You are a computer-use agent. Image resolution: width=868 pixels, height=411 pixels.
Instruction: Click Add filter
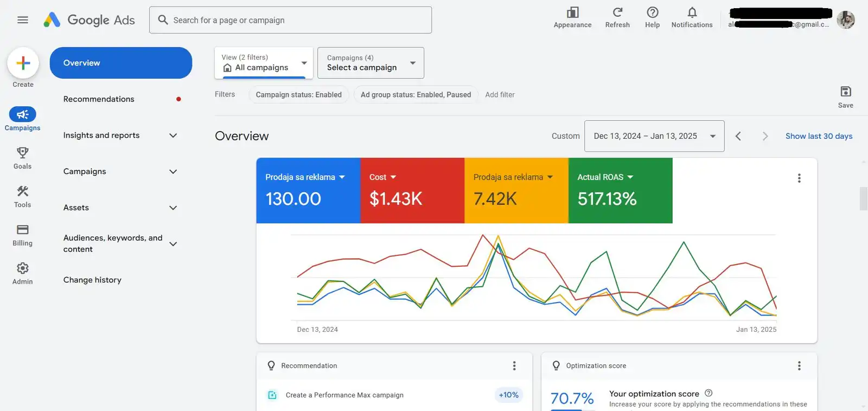click(500, 95)
